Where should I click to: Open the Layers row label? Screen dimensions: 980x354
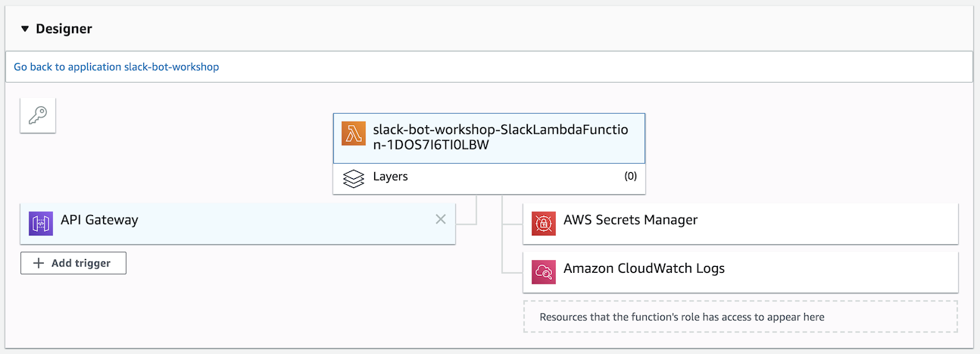(x=391, y=177)
